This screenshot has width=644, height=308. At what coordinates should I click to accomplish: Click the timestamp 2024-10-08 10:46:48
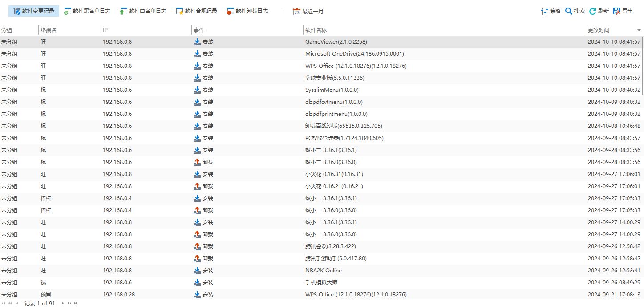[x=614, y=126]
